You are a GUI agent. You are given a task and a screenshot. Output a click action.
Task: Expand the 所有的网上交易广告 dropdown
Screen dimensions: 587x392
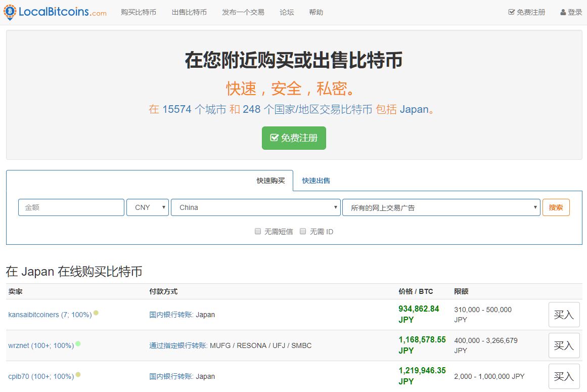441,207
